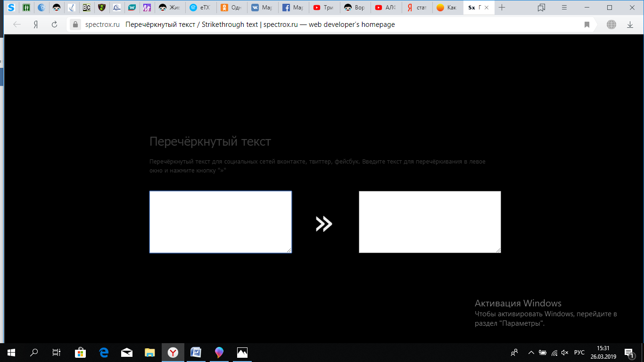Viewport: 644px width, 362px height.
Task: Switch to the 'Жив' tab
Action: click(x=169, y=8)
